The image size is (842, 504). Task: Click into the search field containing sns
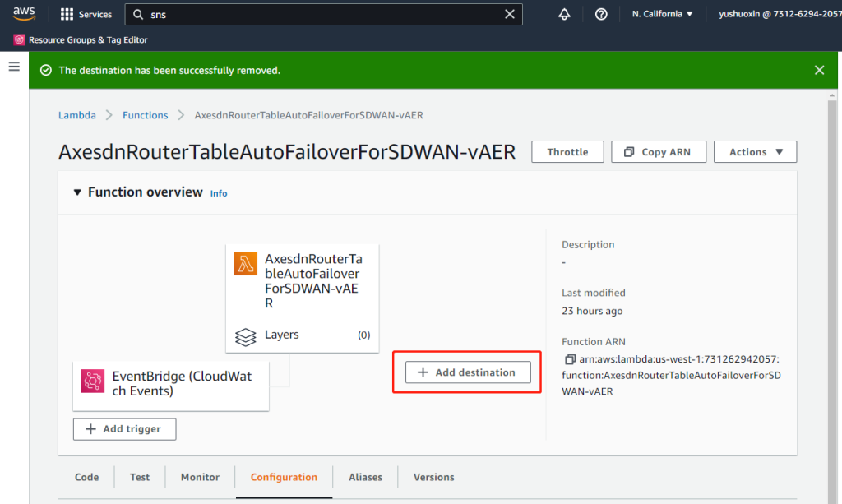[x=321, y=14]
